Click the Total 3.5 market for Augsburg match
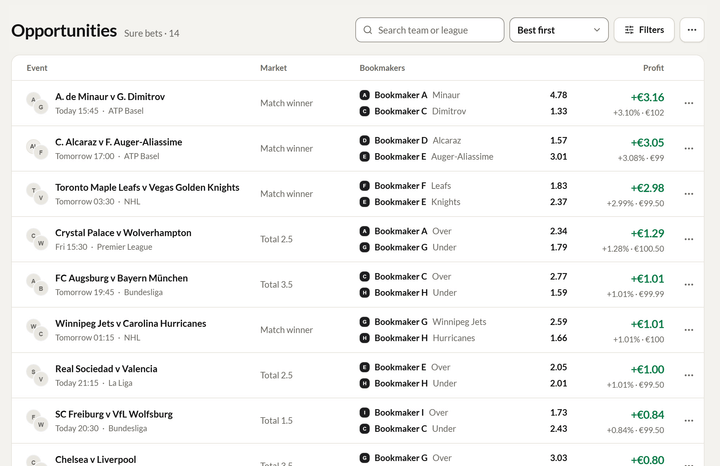 276,285
